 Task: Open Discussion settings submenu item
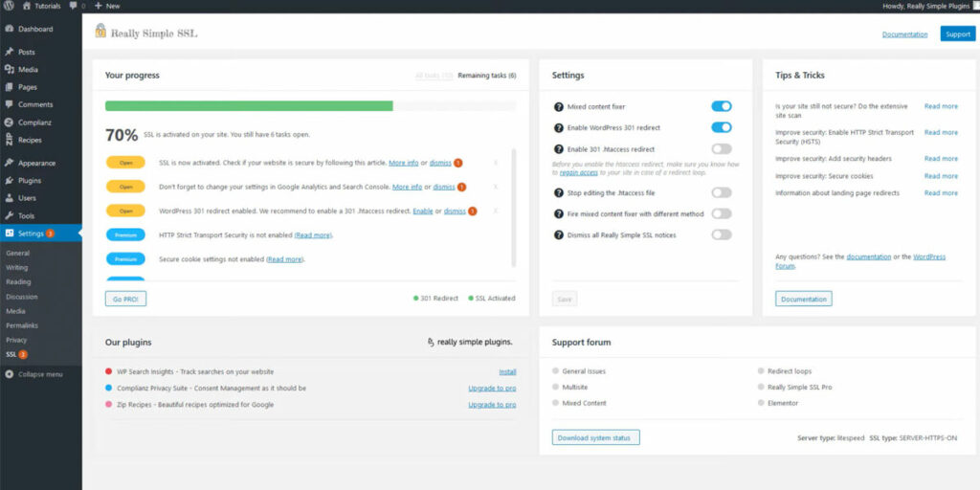tap(22, 297)
